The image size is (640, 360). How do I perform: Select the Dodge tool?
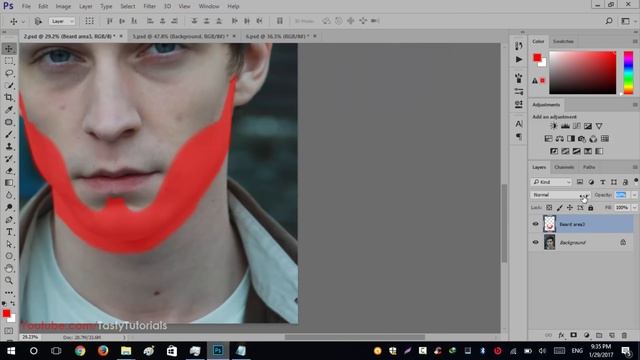pyautogui.click(x=9, y=207)
